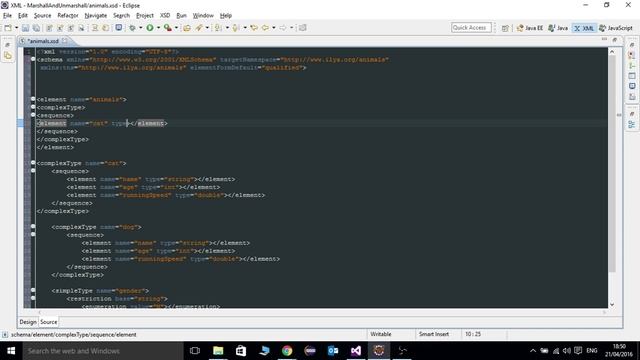The width and height of the screenshot is (640, 360).
Task: Click the Debug (bug) toolbar icon
Action: tap(132, 28)
